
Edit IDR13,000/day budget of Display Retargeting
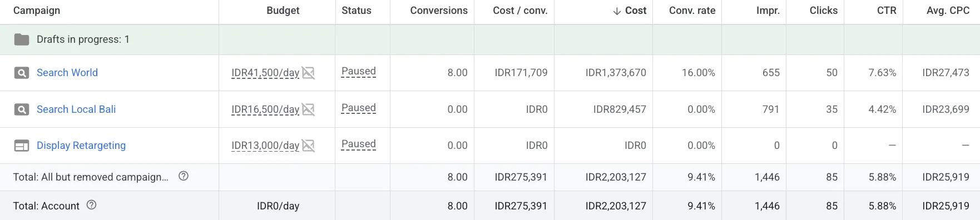tap(265, 146)
